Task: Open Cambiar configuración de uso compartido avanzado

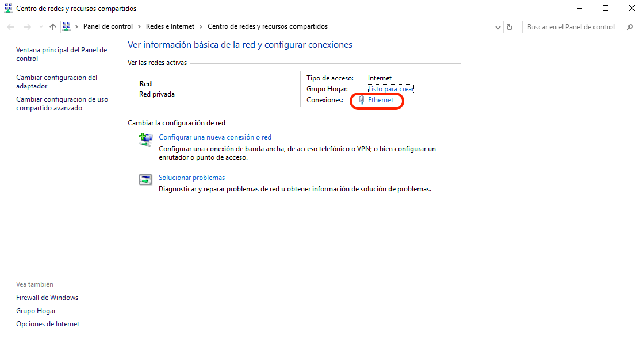Action: tap(62, 103)
